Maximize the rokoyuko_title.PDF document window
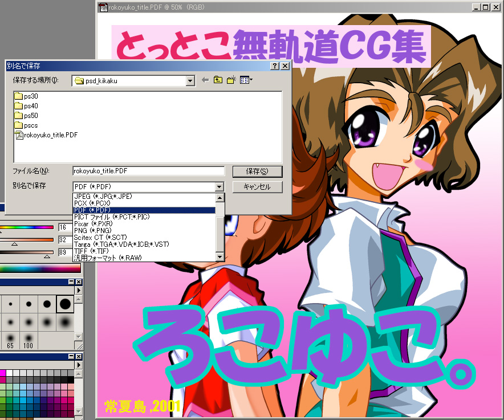The width and height of the screenshot is (504, 420). tap(486, 7)
